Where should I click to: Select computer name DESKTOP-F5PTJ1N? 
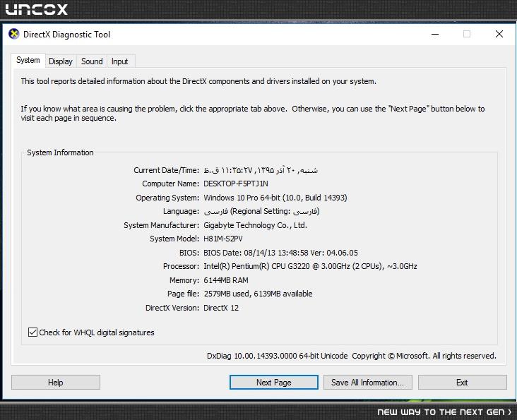click(236, 184)
